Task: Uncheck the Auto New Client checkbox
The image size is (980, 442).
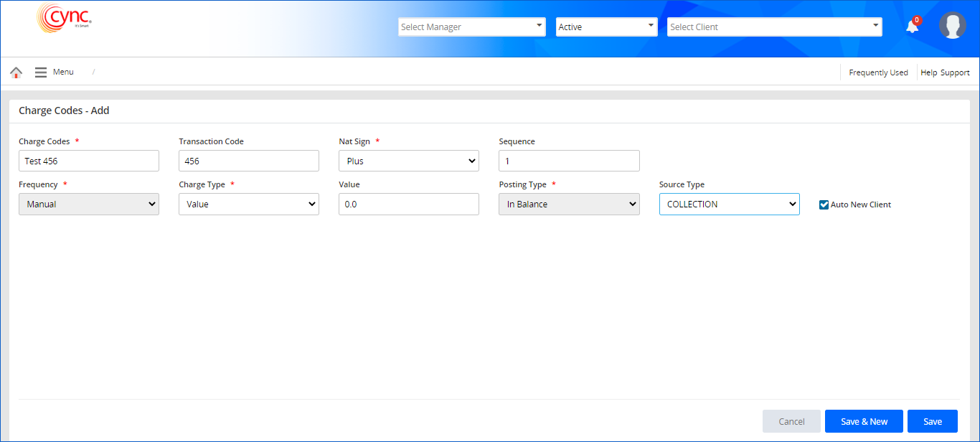Action: (824, 204)
